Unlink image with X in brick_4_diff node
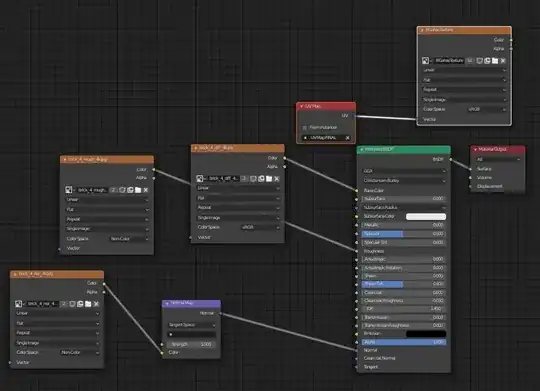The height and width of the screenshot is (391, 540). point(277,178)
